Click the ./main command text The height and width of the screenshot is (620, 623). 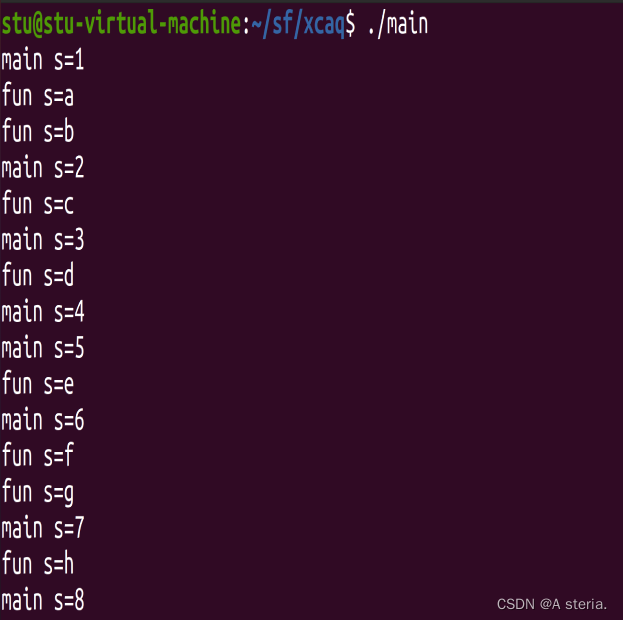point(398,25)
